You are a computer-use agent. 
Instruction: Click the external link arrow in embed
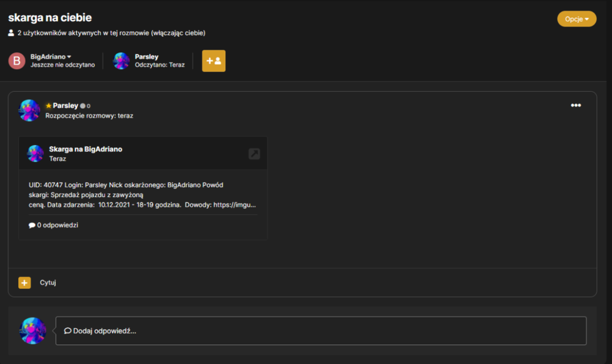click(254, 154)
